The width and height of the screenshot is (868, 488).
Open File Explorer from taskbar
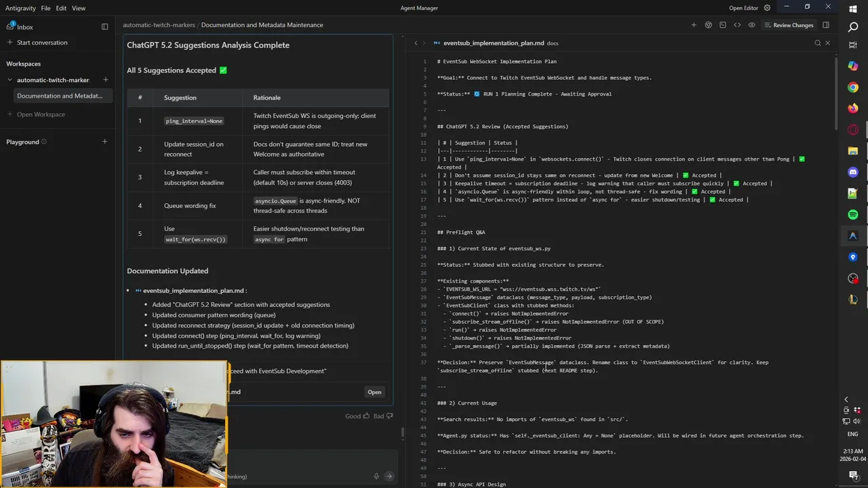click(x=853, y=151)
